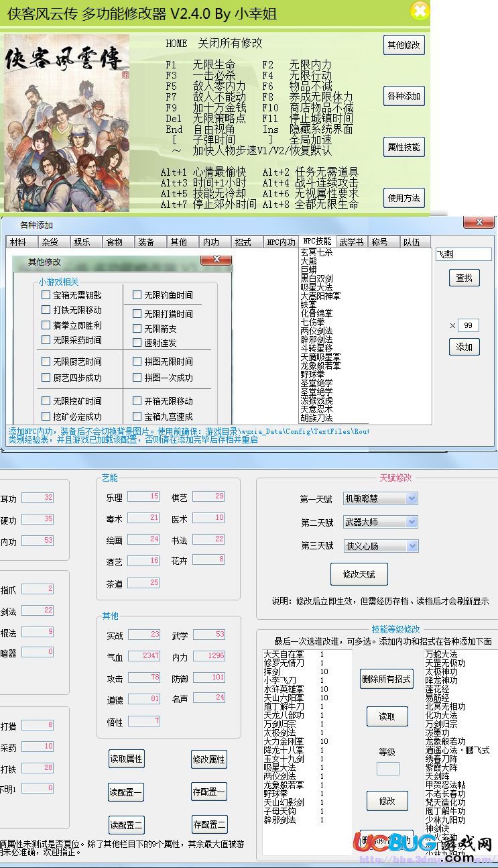
Task: Click the 存配置二 button
Action: coord(208,824)
